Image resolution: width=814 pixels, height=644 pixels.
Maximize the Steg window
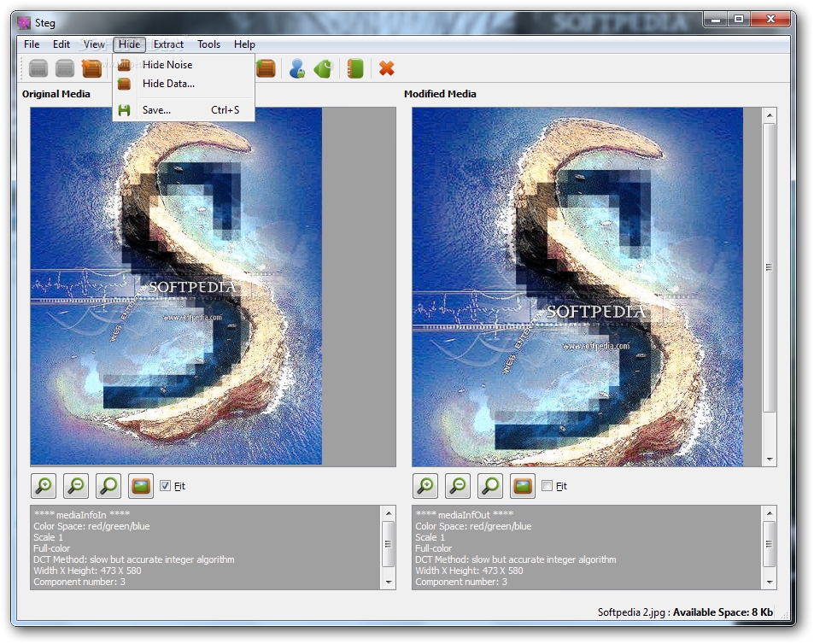[739, 20]
